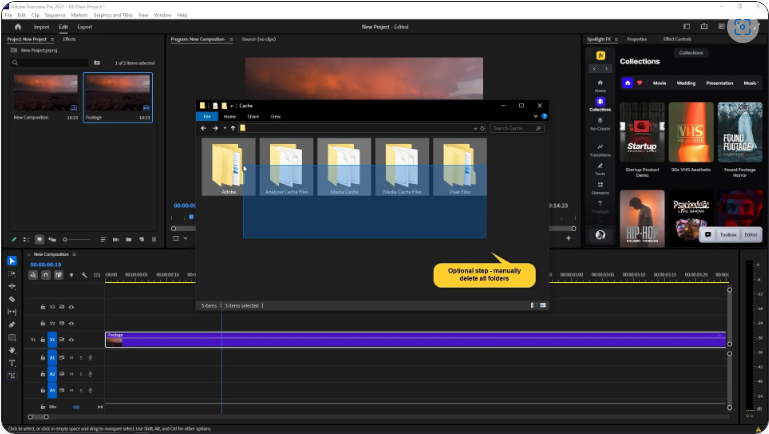The height and width of the screenshot is (434, 769).
Task: Lock the V3 track
Action: click(43, 307)
